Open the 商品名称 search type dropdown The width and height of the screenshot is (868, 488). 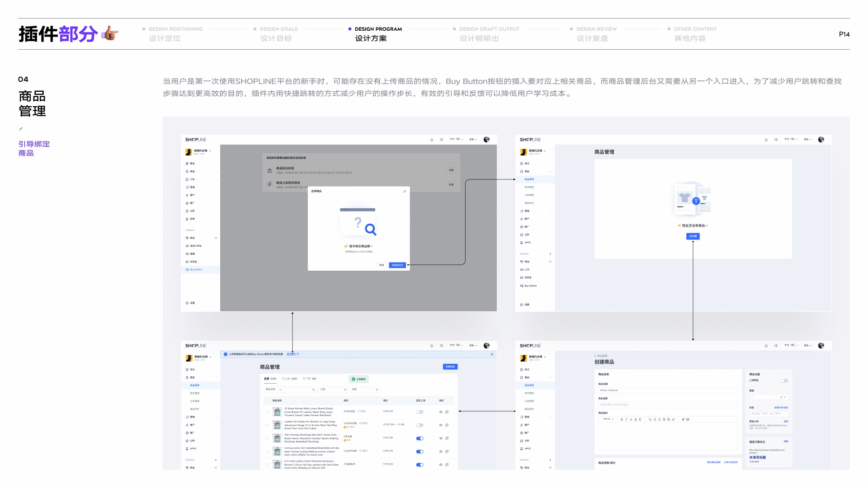coord(274,389)
